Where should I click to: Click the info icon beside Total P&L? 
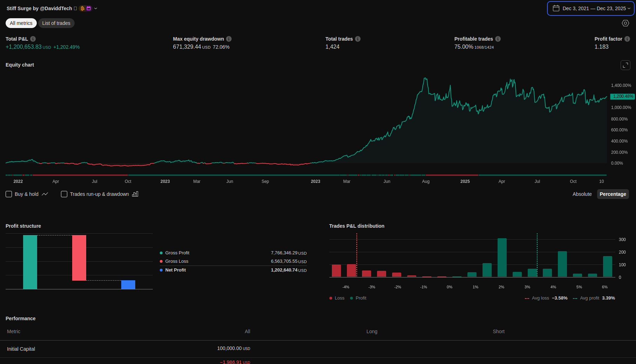pos(33,39)
